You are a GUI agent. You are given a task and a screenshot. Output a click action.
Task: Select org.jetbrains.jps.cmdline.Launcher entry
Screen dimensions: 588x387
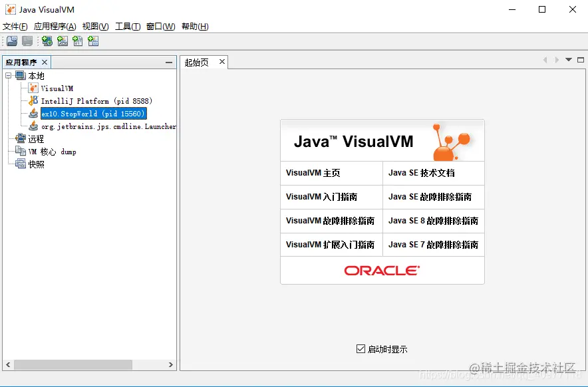(x=108, y=126)
